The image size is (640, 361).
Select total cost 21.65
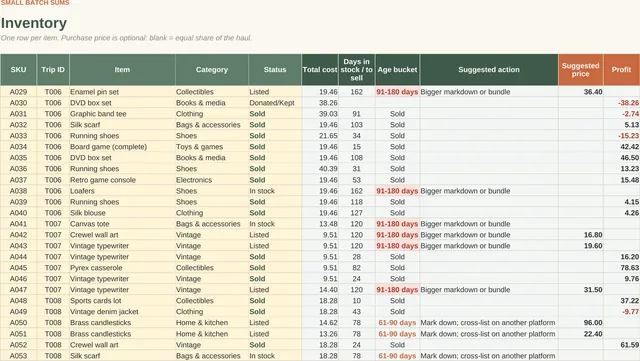pos(320,136)
